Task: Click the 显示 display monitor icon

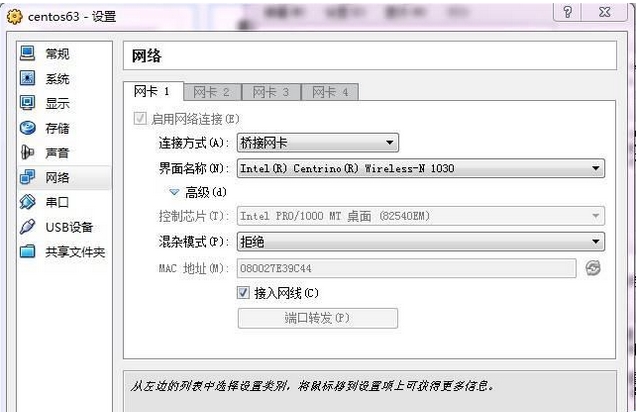Action: (x=28, y=103)
